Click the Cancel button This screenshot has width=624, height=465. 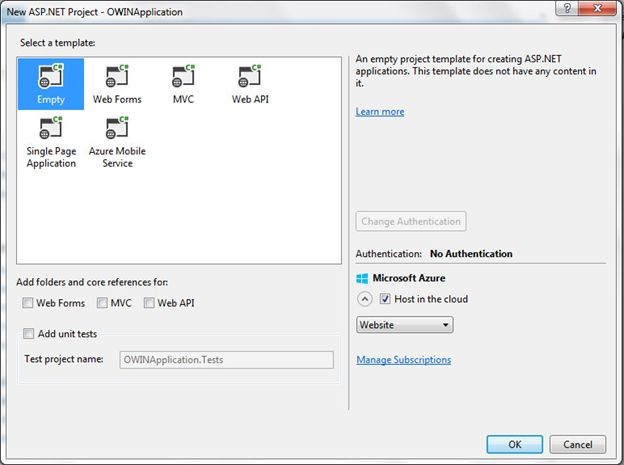(x=577, y=444)
